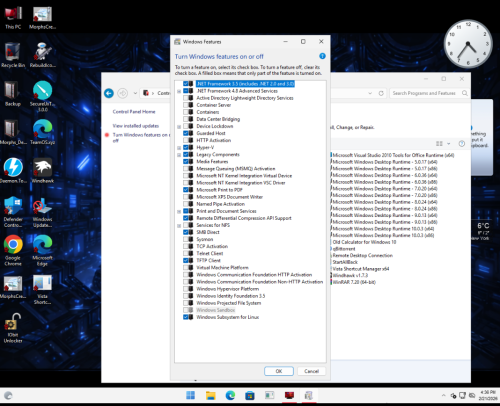Cancel the Windows Features dialog
500x406 pixels.
coord(311,371)
